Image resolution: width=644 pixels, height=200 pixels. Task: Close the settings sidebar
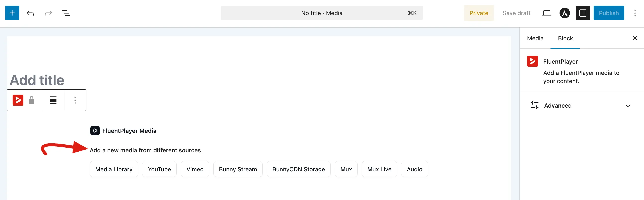point(635,38)
